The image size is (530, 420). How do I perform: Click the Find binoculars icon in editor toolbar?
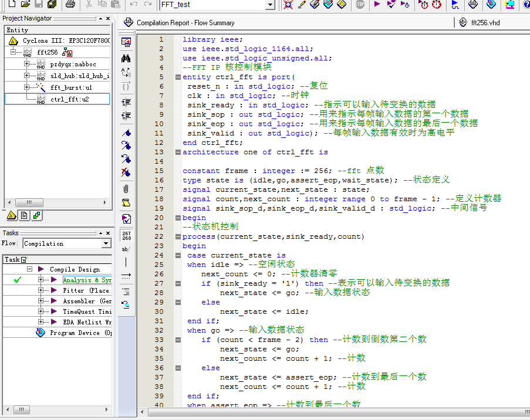coord(126,58)
